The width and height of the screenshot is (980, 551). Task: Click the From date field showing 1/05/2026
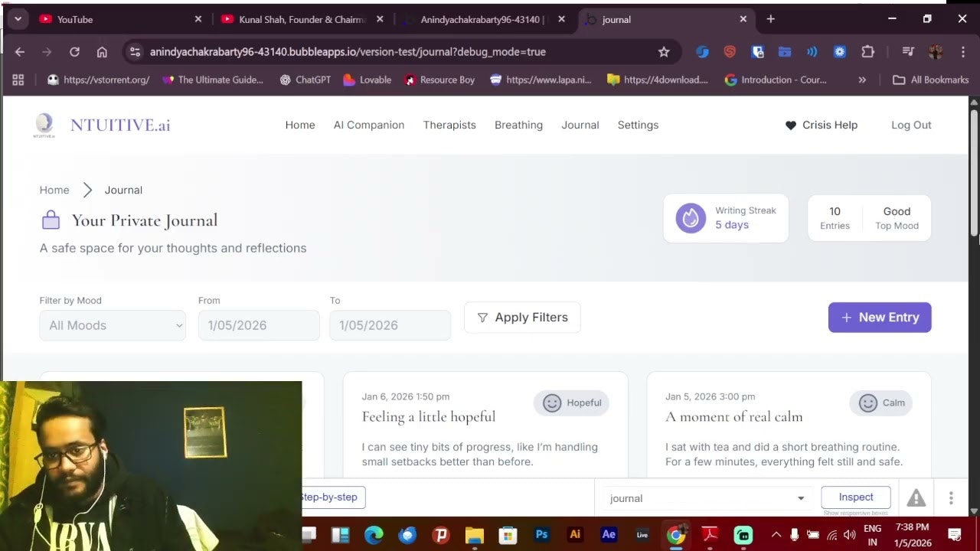coord(259,325)
